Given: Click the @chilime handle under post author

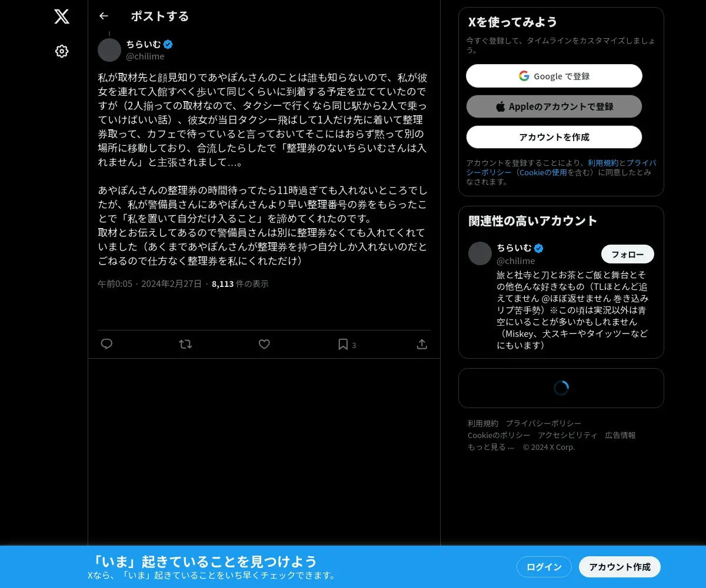Looking at the screenshot, I should (x=145, y=56).
